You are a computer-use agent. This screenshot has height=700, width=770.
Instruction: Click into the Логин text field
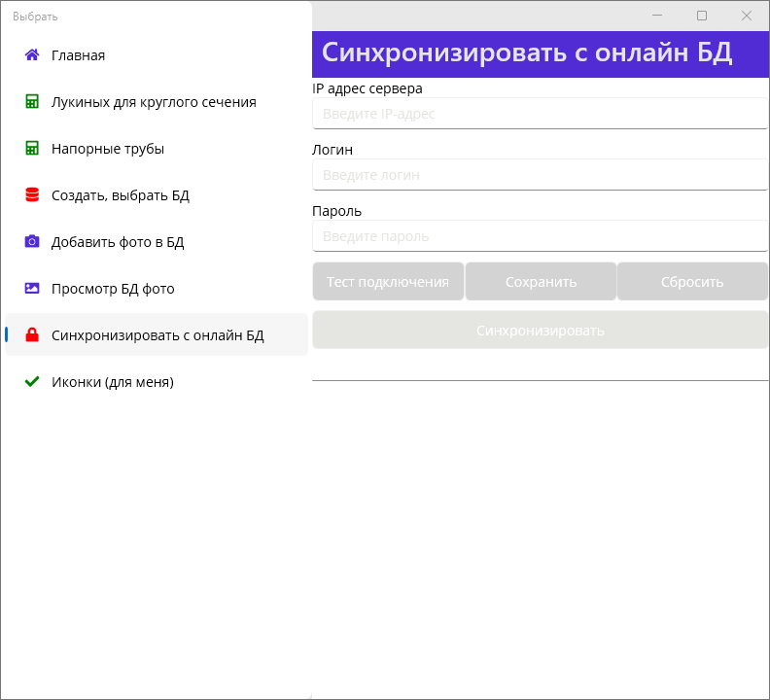(x=540, y=175)
